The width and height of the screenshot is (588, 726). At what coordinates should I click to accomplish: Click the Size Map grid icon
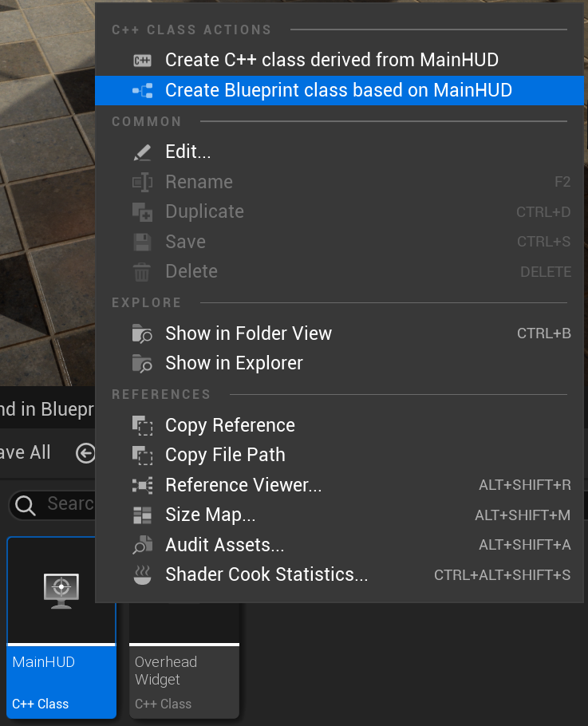pyautogui.click(x=142, y=515)
